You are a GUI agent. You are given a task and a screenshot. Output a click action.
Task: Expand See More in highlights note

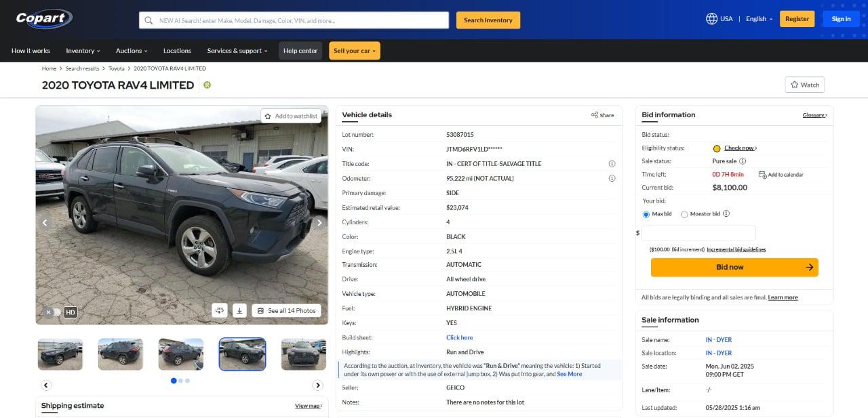pyautogui.click(x=570, y=374)
